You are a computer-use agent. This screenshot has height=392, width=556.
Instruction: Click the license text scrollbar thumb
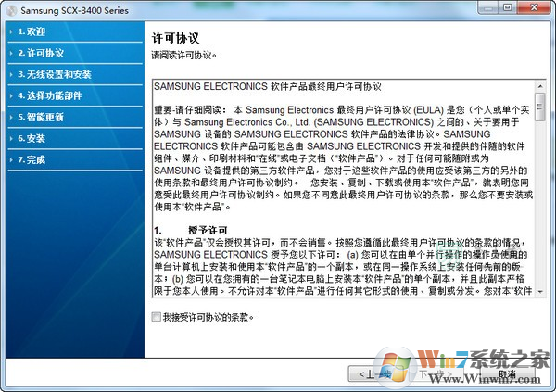coord(540,107)
